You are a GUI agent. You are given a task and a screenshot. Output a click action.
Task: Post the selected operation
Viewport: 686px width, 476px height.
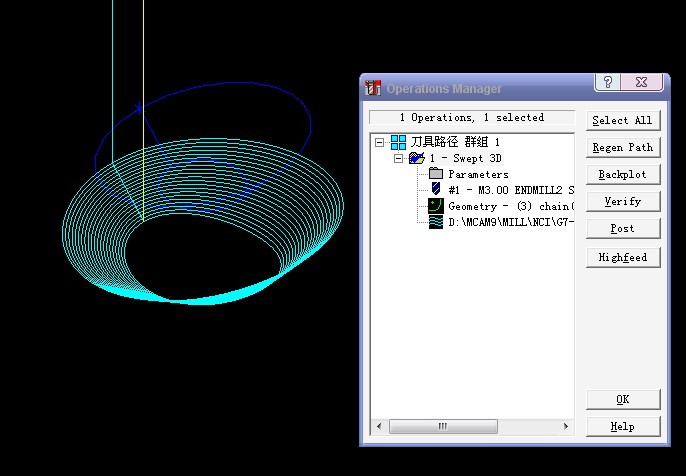click(623, 228)
